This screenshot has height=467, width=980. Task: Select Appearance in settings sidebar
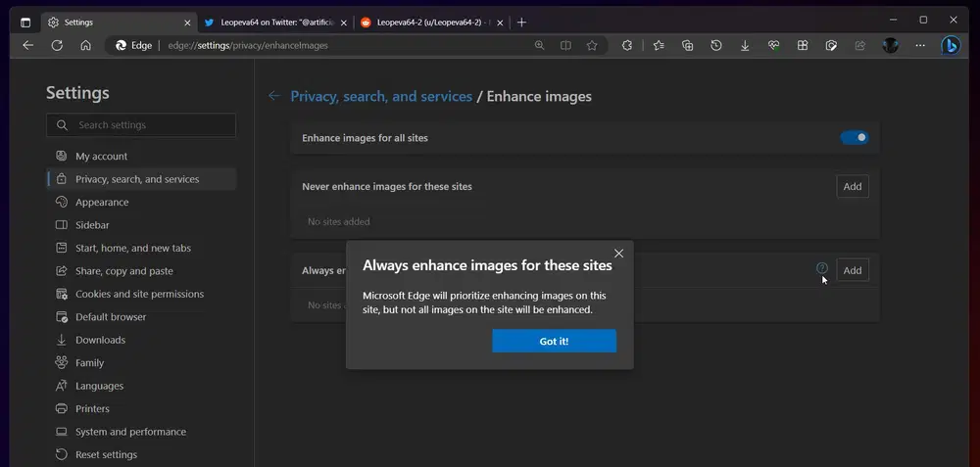coord(102,203)
